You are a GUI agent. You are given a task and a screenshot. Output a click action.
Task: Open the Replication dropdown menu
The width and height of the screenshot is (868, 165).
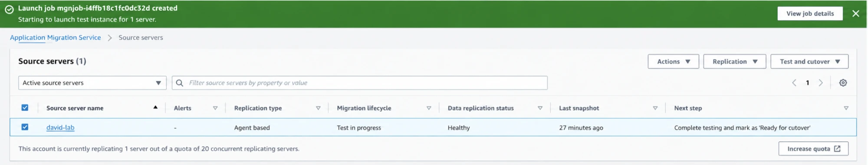(734, 61)
